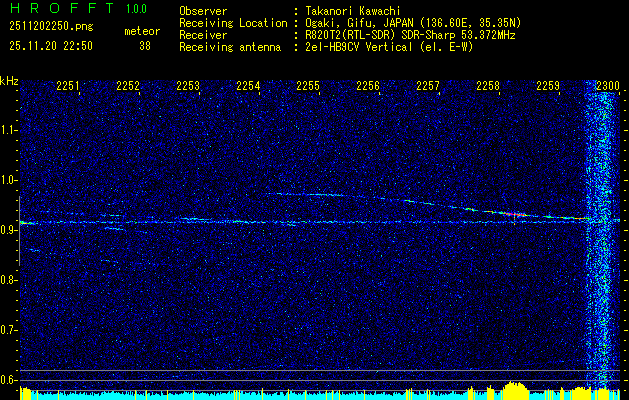Click the 2259 time axis marker

coord(548,85)
